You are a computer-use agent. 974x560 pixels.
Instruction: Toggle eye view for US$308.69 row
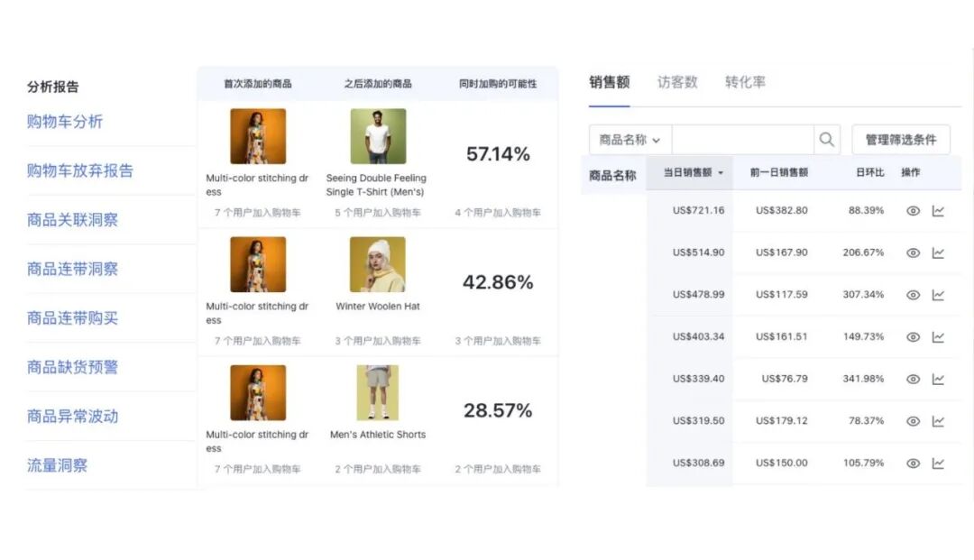913,464
